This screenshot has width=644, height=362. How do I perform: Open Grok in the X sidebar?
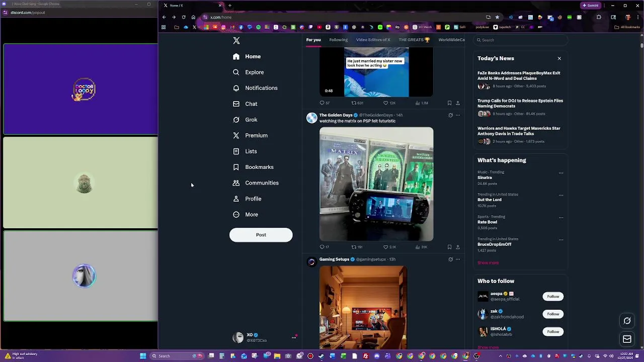[245, 120]
